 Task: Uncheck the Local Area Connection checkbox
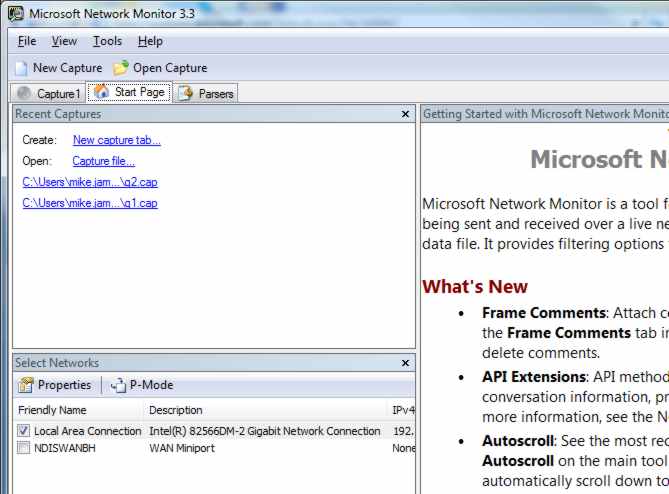click(23, 430)
